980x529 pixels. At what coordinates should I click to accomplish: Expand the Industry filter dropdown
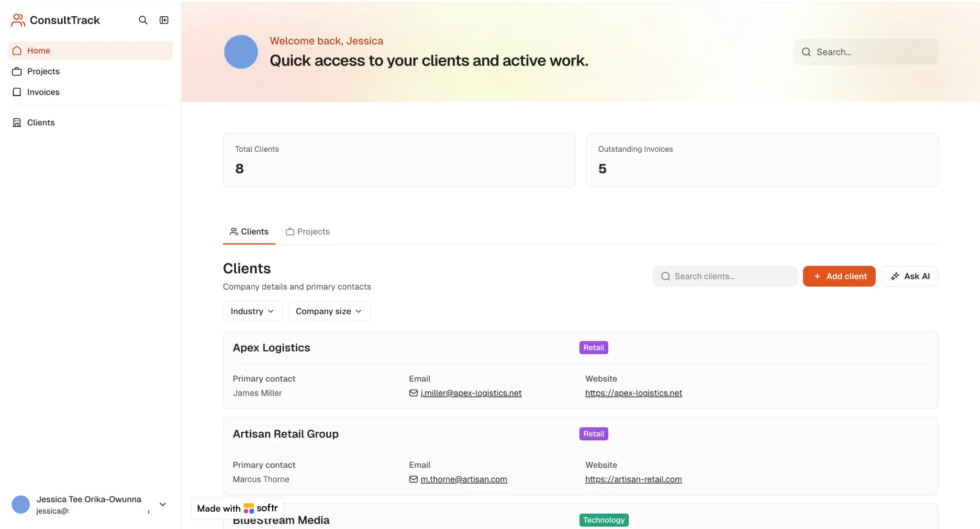point(253,311)
